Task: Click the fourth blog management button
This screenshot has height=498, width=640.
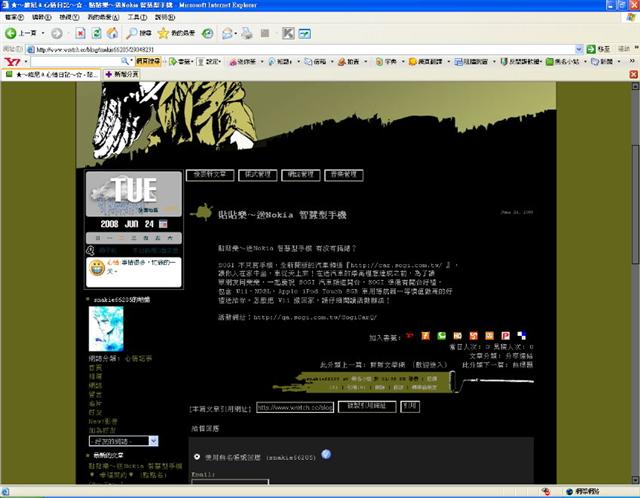Action: point(344,175)
